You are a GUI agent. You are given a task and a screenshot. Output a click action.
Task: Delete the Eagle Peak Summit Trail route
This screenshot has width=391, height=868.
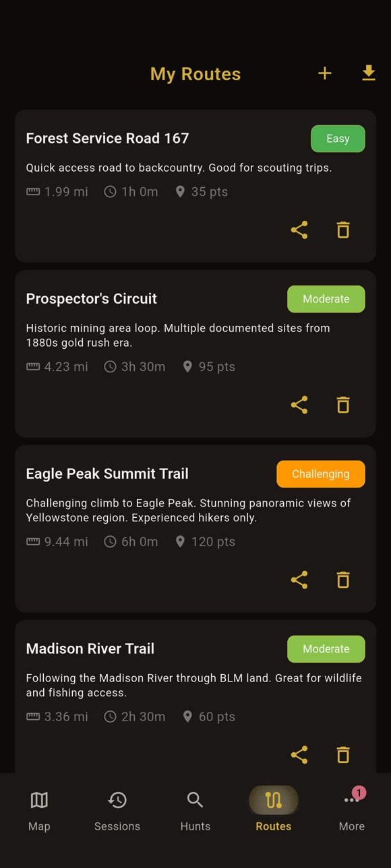(342, 580)
